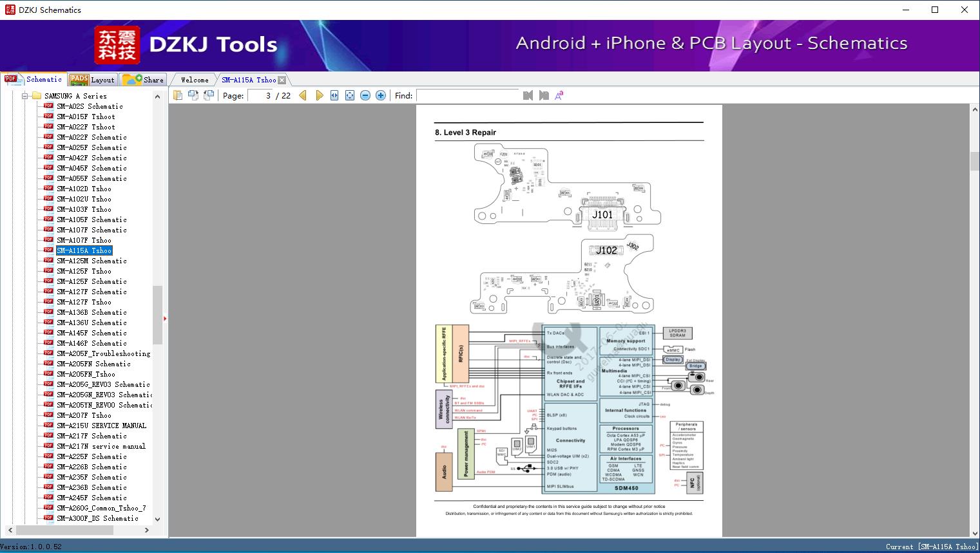Image resolution: width=980 pixels, height=553 pixels.
Task: Click the third rotate page toolbar icon
Action: [x=209, y=95]
